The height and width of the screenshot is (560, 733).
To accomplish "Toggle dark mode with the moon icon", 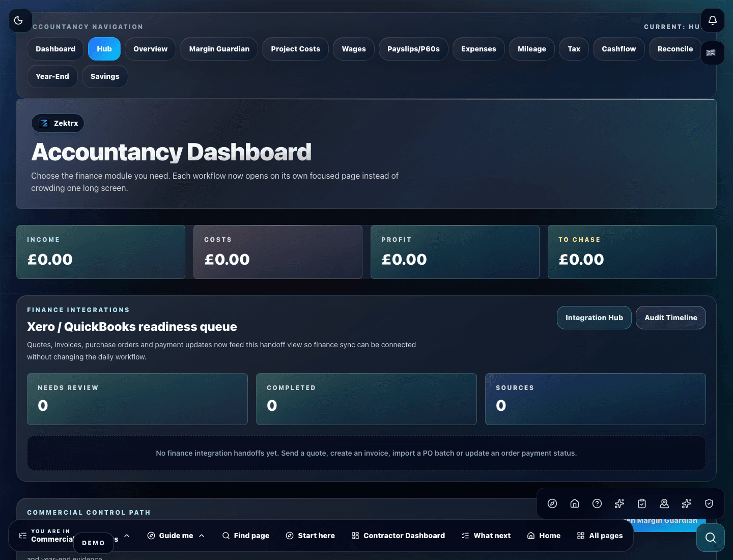I will click(20, 20).
